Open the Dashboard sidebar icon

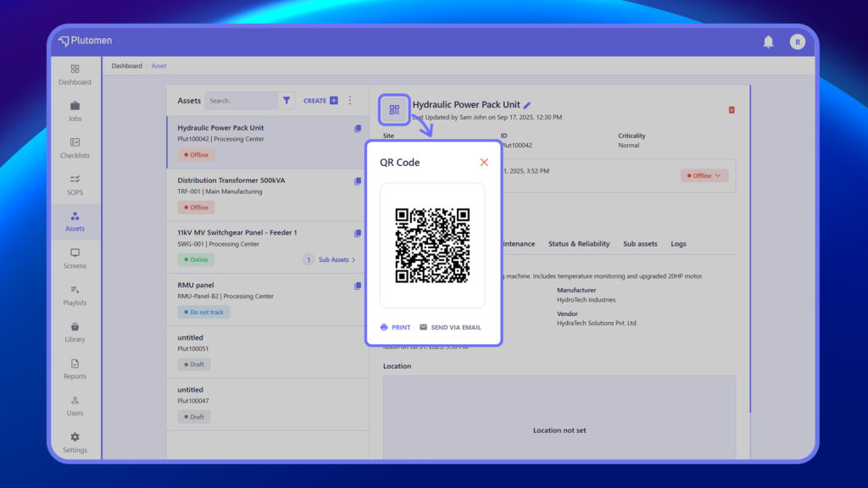(75, 75)
